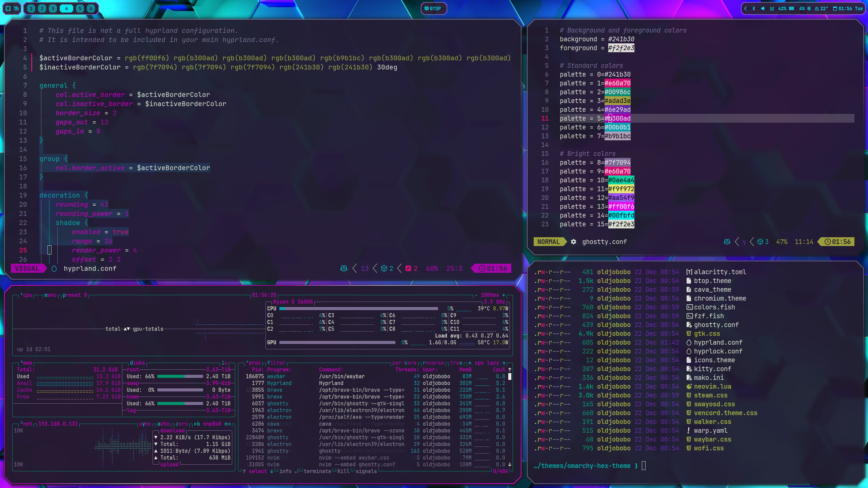Toggle the auto scaling option in btop net box
Viewport: 868px width, 488px height.
pos(163,424)
